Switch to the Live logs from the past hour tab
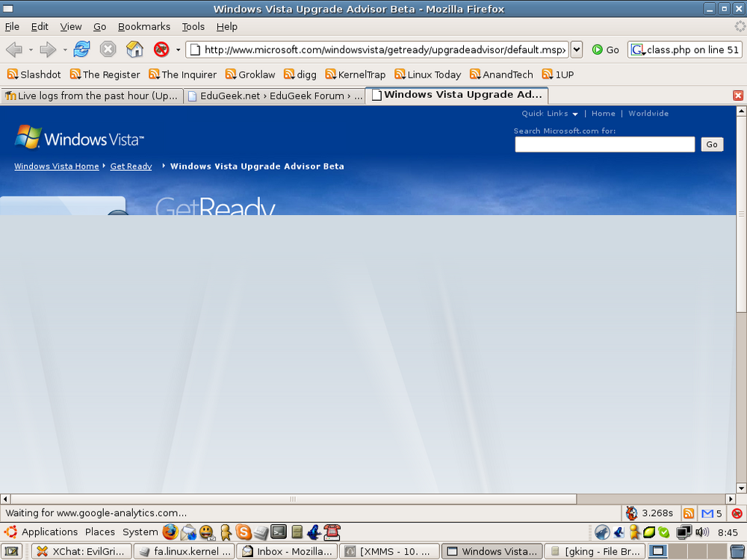The width and height of the screenshot is (747, 560). [91, 96]
